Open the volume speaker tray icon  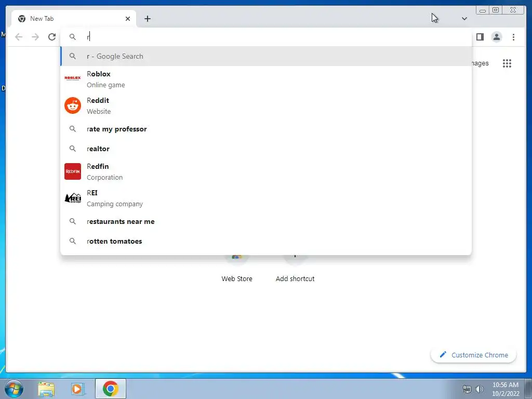pyautogui.click(x=479, y=389)
